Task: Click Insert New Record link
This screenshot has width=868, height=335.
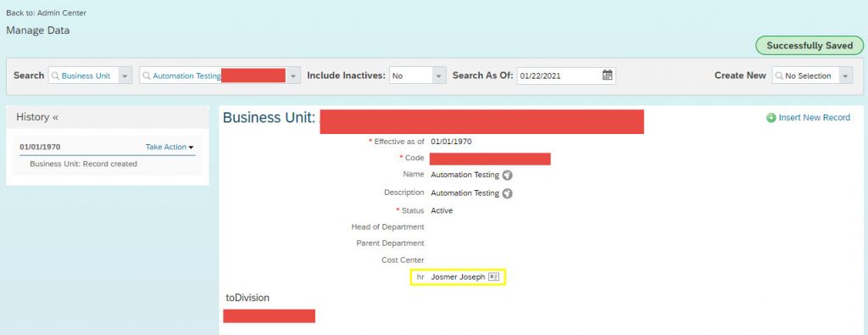Action: point(814,117)
